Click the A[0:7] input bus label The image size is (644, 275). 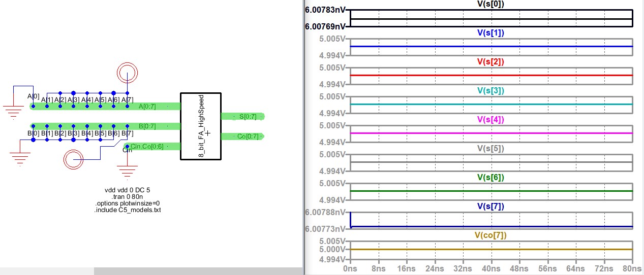pos(147,107)
